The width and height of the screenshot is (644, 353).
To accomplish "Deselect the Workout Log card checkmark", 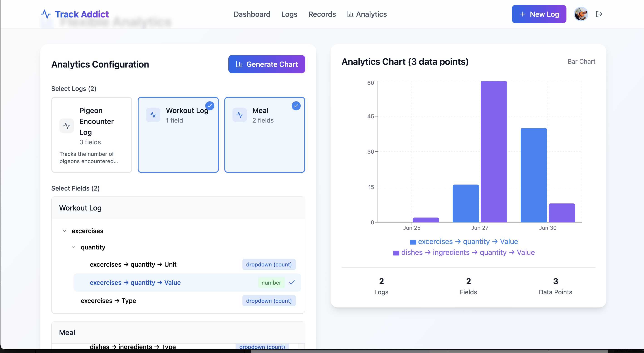I will coord(210,106).
